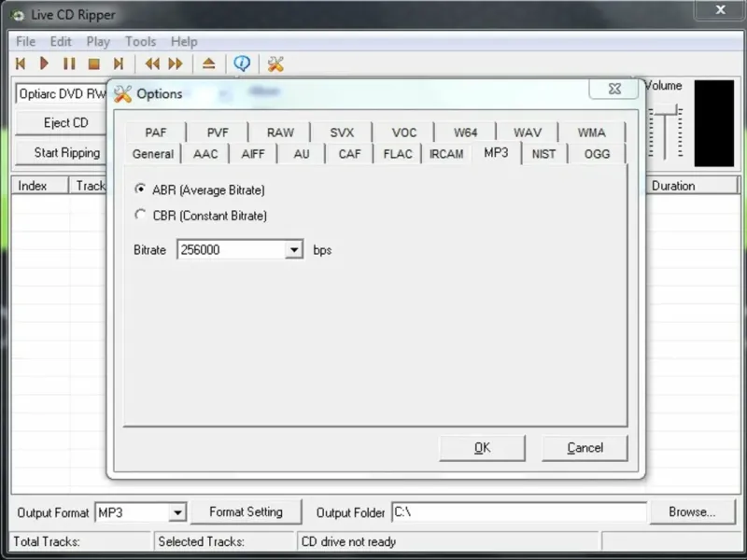Click the Eject CD button
The width and height of the screenshot is (747, 560).
pos(62,123)
